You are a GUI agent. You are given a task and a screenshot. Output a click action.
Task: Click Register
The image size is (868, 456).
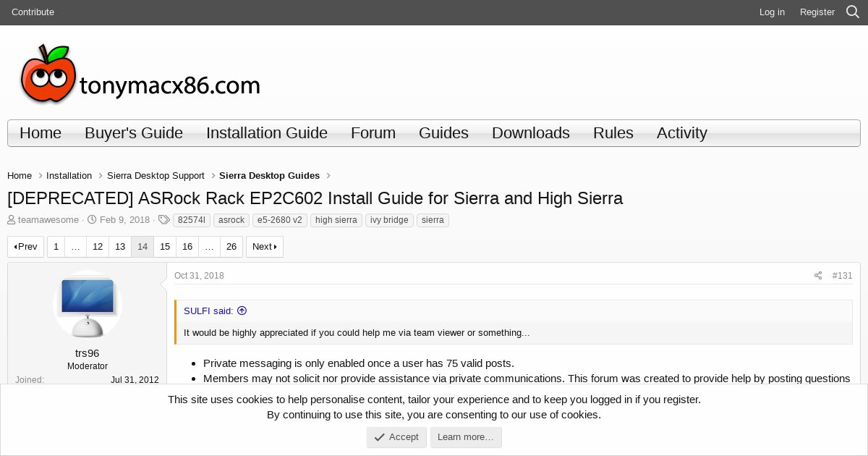point(817,12)
